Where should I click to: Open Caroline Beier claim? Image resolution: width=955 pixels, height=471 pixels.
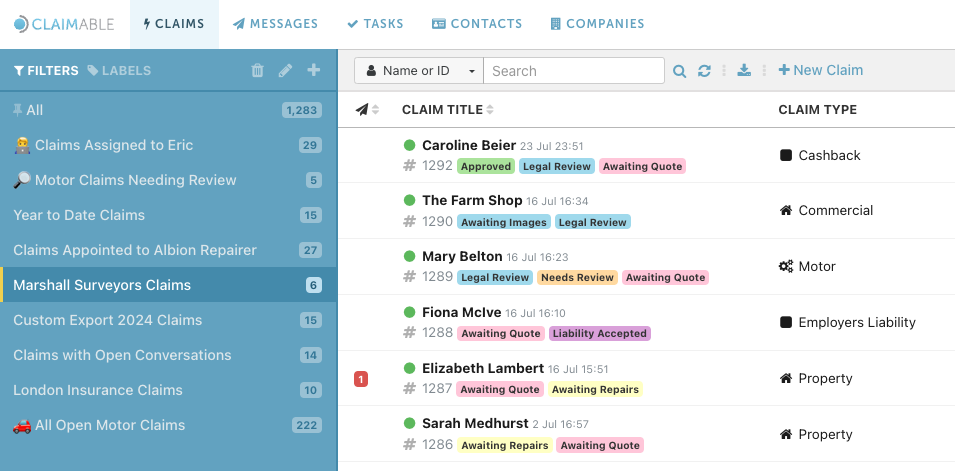(x=469, y=146)
